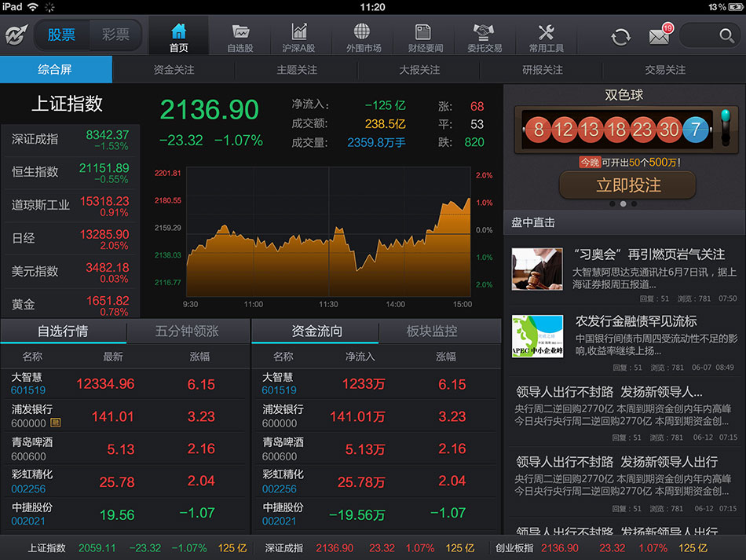Tap the blue lottery ball 7

coord(696,129)
